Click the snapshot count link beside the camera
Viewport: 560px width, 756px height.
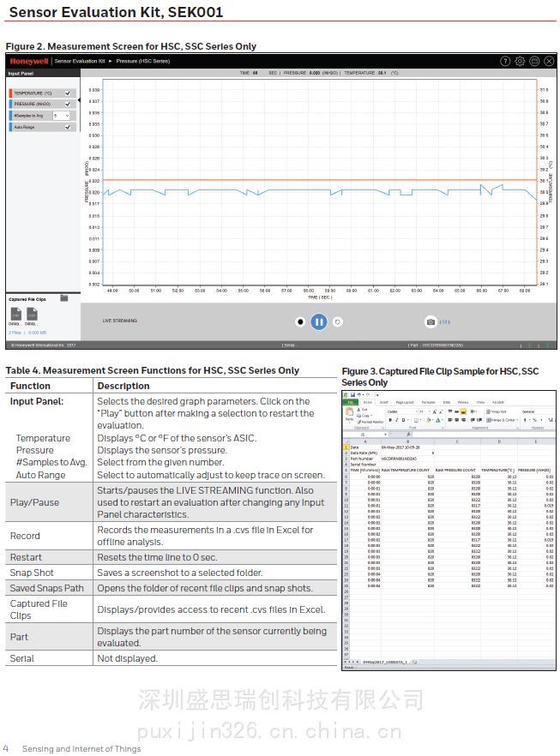tap(445, 322)
